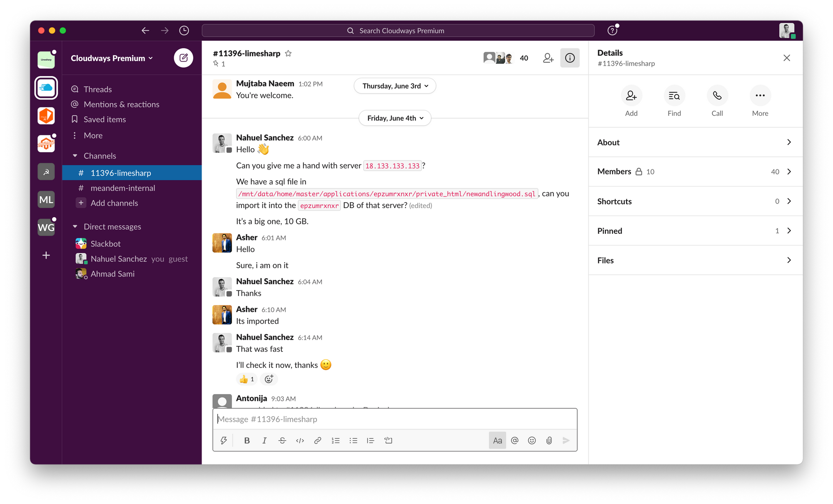Open Mentions & reactions in sidebar
Image resolution: width=833 pixels, height=504 pixels.
121,104
